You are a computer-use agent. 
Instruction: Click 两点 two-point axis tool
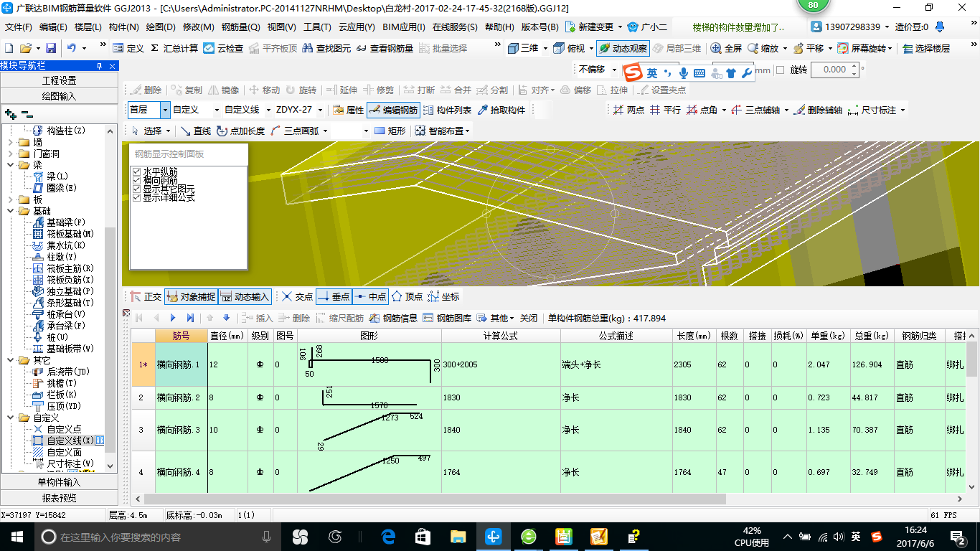(x=628, y=110)
